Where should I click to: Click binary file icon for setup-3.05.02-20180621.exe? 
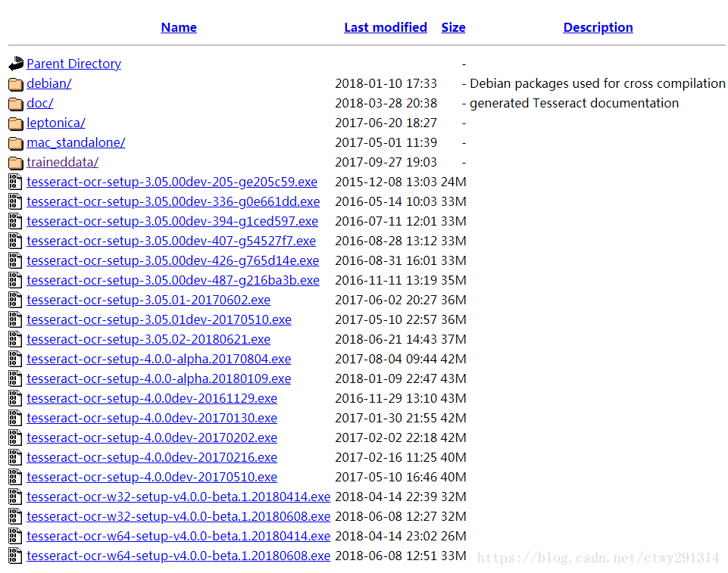[x=15, y=340]
